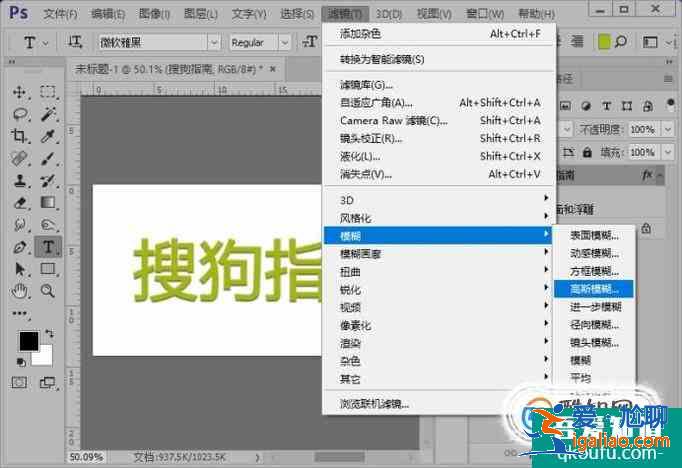Swap foreground and background colors
682x468 pixels.
point(50,334)
